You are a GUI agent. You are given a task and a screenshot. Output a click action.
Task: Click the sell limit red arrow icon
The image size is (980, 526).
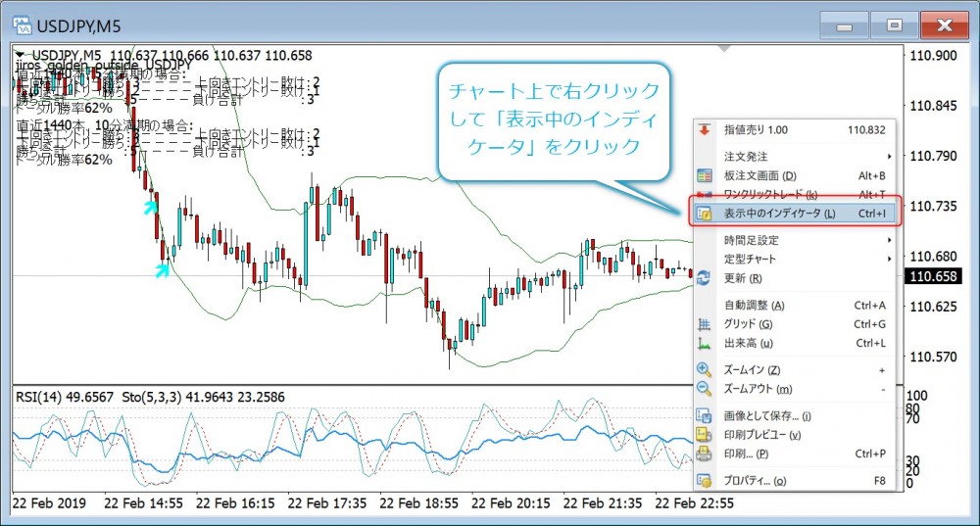point(703,129)
